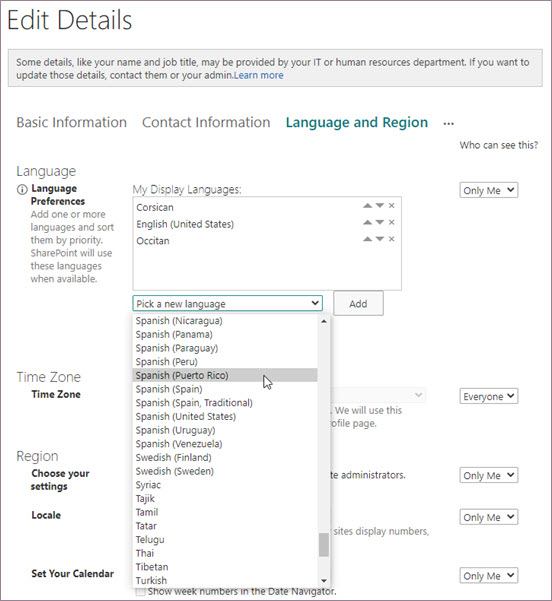552x601 pixels.
Task: Open Choose your settings privacy dropdown
Action: (489, 475)
